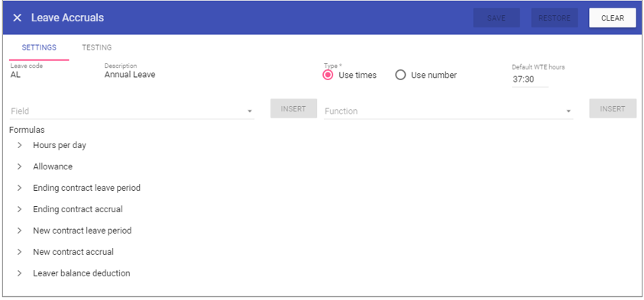The width and height of the screenshot is (644, 300).
Task: Click the Default WTE hours field
Action: coord(530,79)
